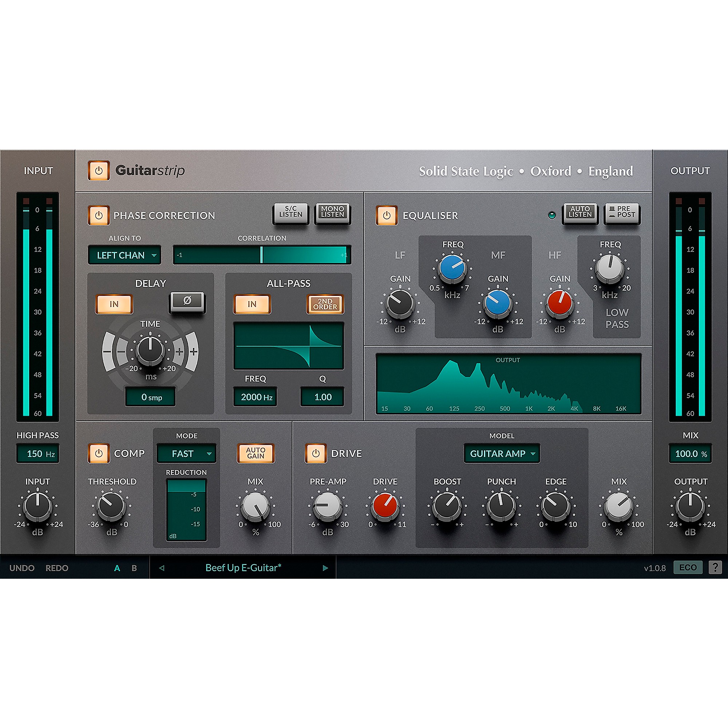Viewport: 728px width, 728px height.
Task: Click the delay Time knob
Action: click(x=150, y=350)
